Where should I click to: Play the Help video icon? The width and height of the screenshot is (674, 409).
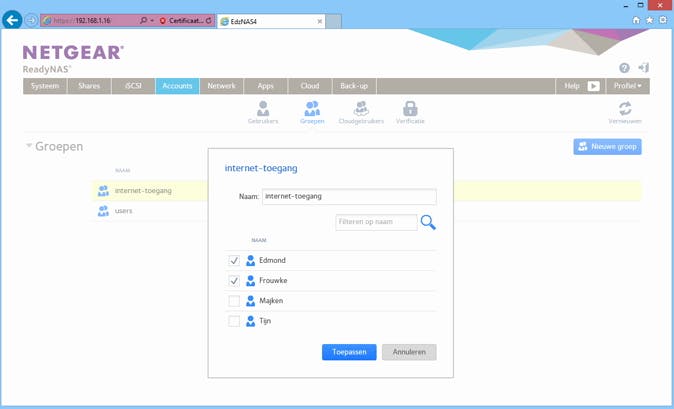click(593, 86)
